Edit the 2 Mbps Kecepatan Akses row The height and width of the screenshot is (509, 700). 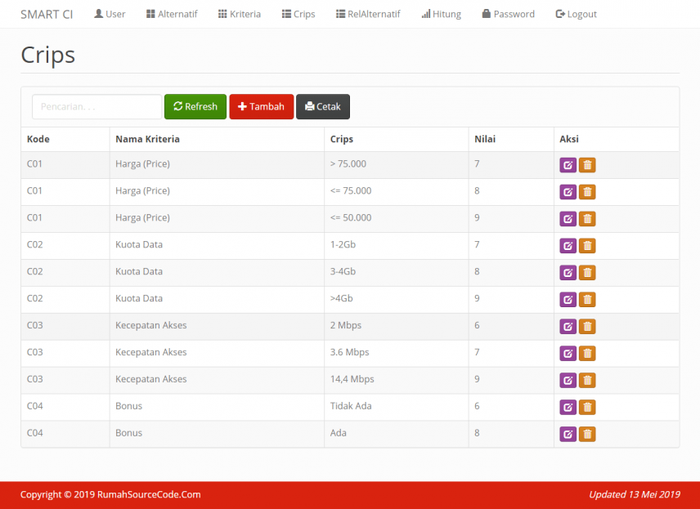point(568,326)
